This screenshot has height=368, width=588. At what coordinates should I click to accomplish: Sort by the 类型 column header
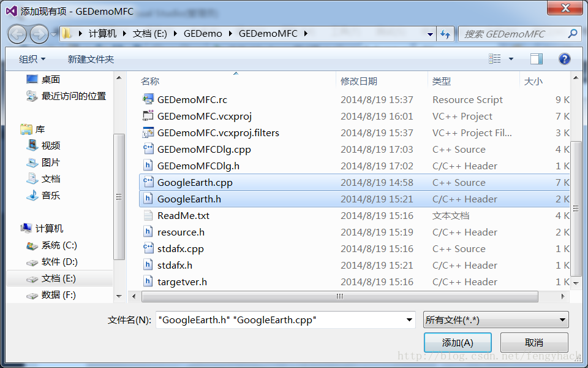[442, 81]
